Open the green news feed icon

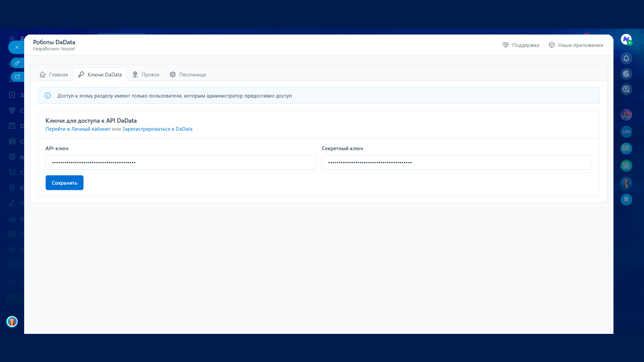click(626, 166)
